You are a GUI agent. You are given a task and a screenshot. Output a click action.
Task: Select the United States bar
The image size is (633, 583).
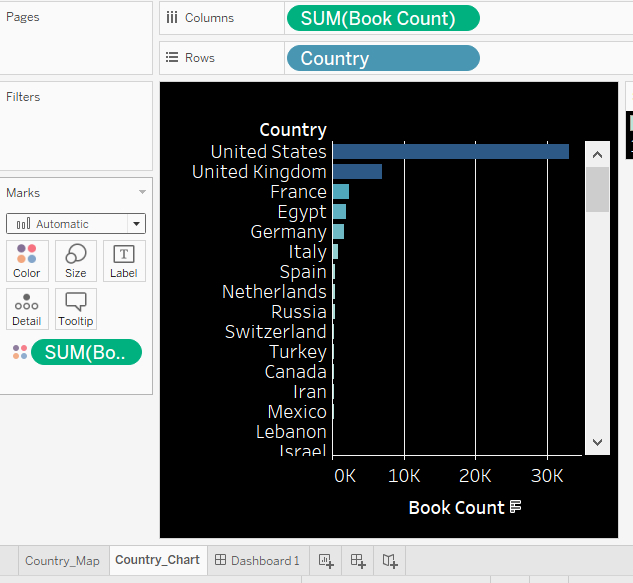pos(451,151)
